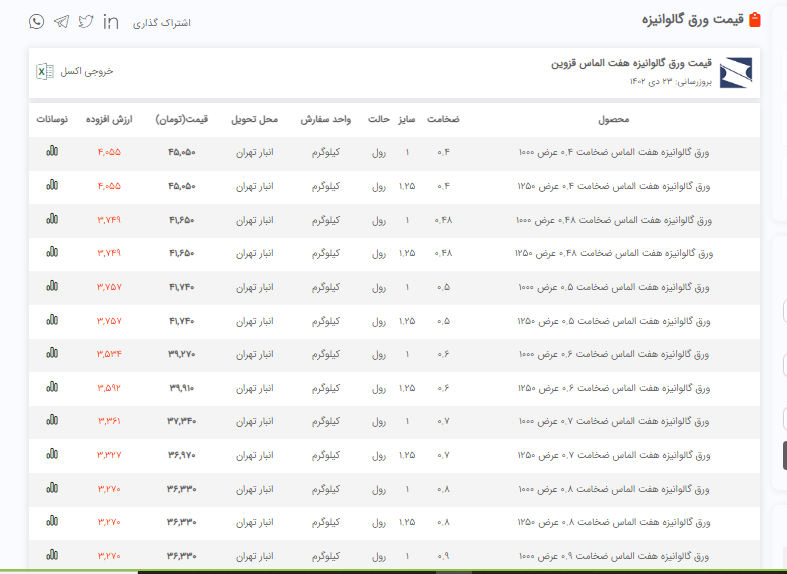Open fluctuation chart for 0.48 thickness 1250 width row

pyautogui.click(x=52, y=253)
